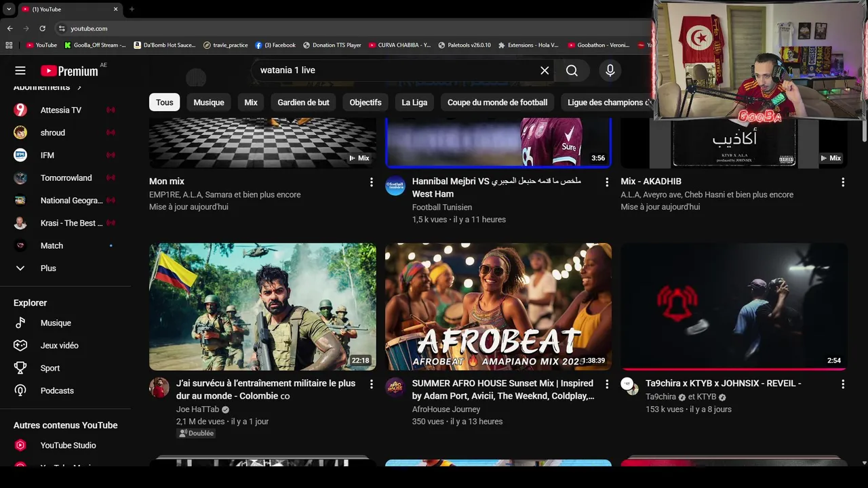Open the Mix - AKADHIB title
The width and height of the screenshot is (868, 488).
click(x=651, y=181)
